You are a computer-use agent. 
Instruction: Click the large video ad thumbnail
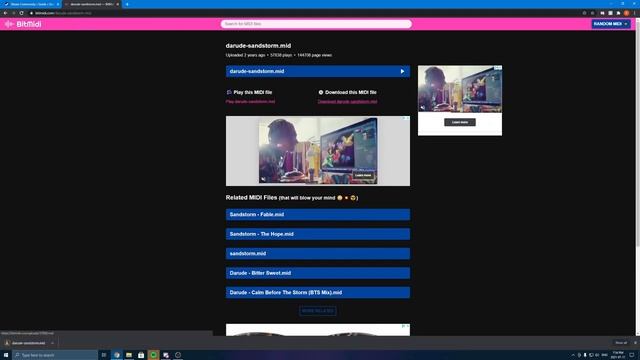coord(318,151)
